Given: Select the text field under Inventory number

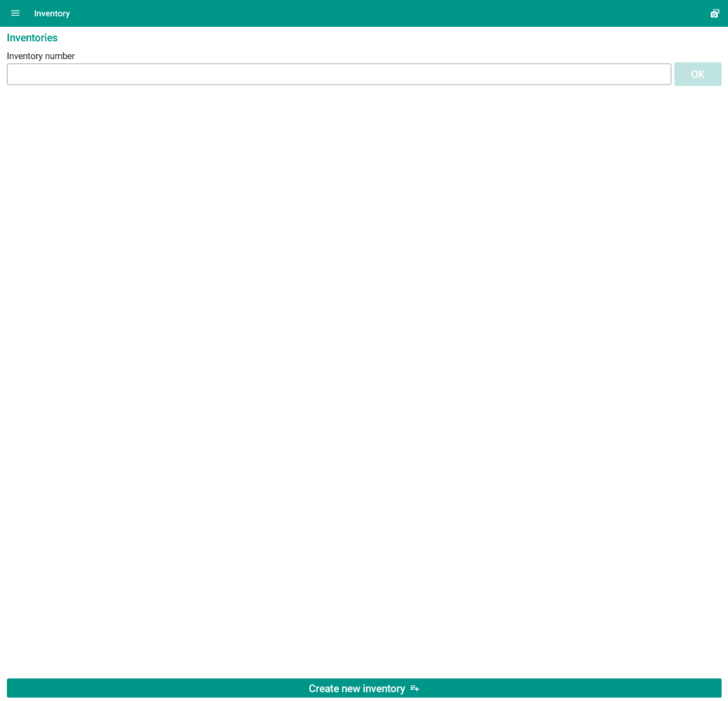Looking at the screenshot, I should 338,74.
